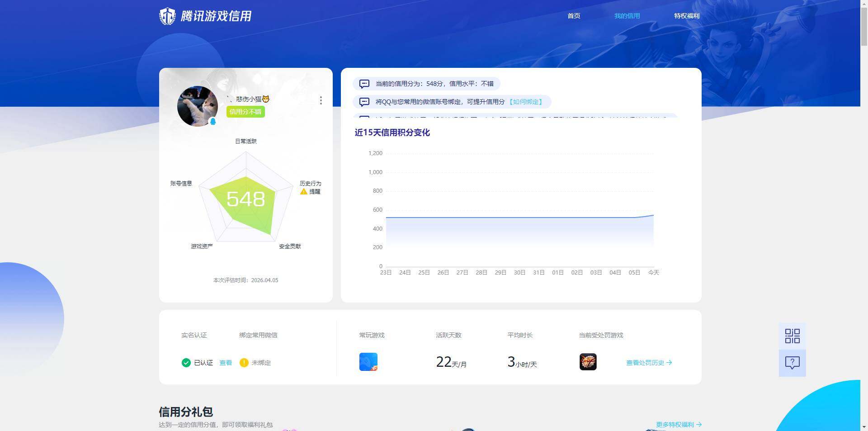868x431 pixels.
Task: Click the yellow alert icon beside 未绑定
Action: 244,362
